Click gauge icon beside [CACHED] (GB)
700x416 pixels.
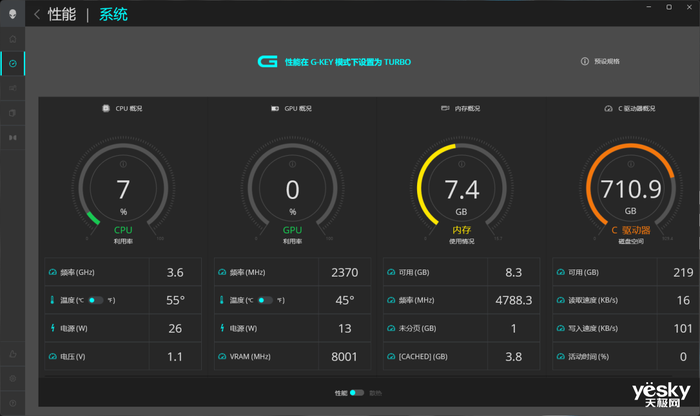(391, 356)
